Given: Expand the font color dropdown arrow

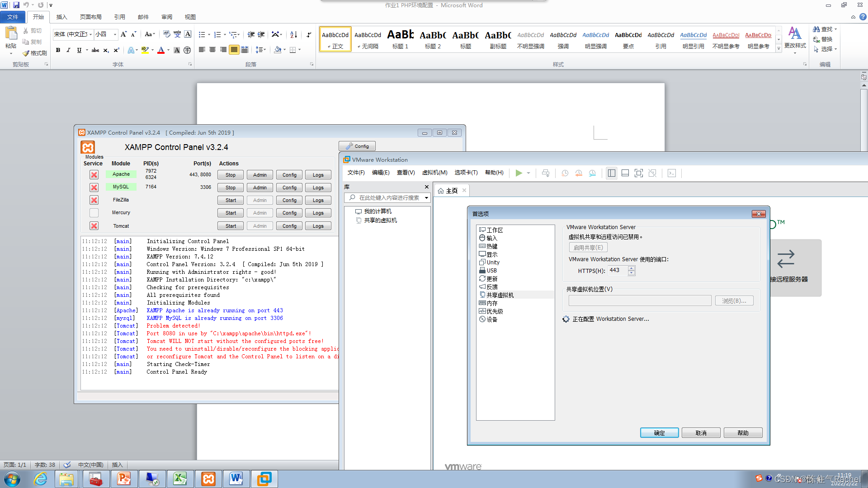Looking at the screenshot, I should tap(168, 50).
